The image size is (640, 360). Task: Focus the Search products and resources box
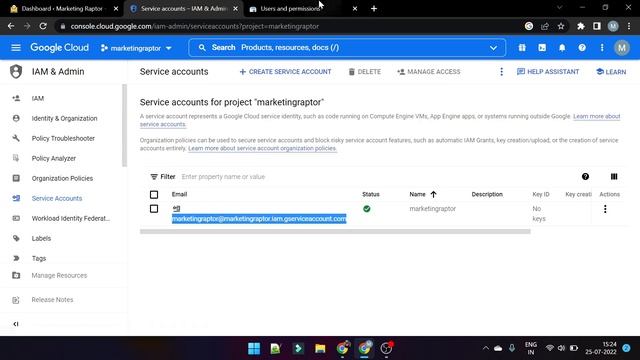[x=347, y=48]
